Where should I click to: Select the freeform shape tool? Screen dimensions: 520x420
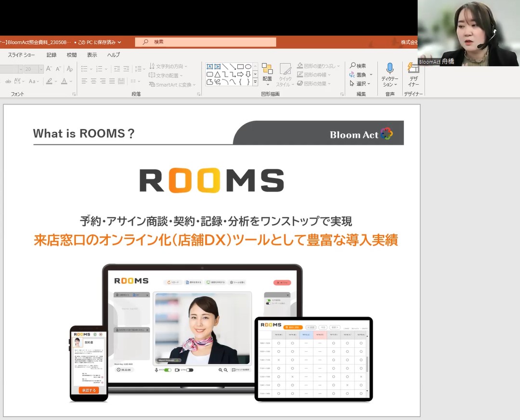tap(209, 82)
